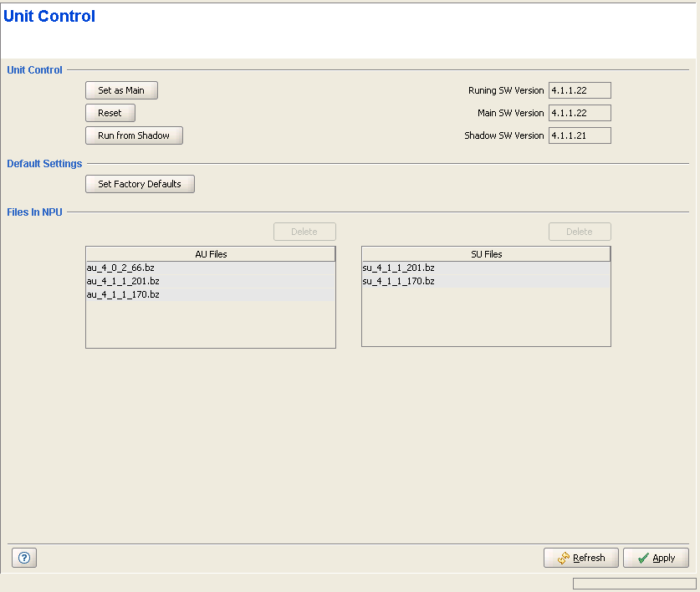Click Set Factory Defaults button
Viewport: 700px width, 592px height.
(140, 184)
